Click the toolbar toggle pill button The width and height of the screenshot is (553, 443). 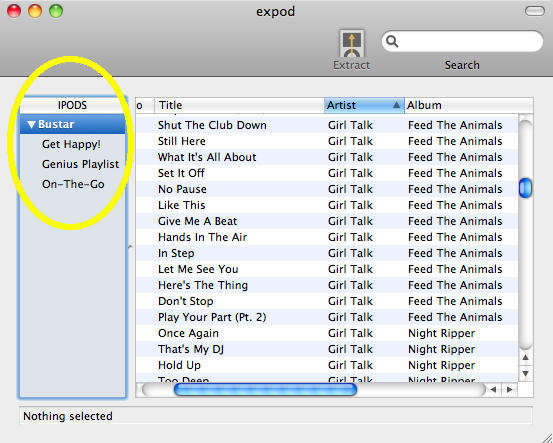[535, 11]
